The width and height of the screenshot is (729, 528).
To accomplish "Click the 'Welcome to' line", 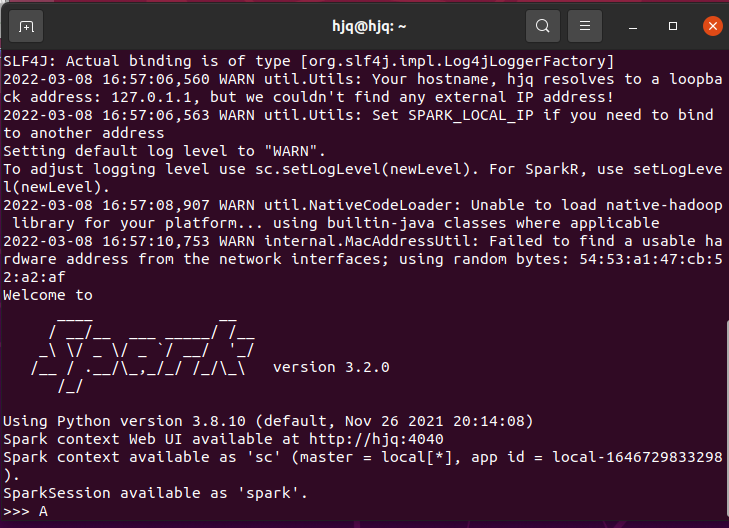I will pyautogui.click(x=48, y=295).
